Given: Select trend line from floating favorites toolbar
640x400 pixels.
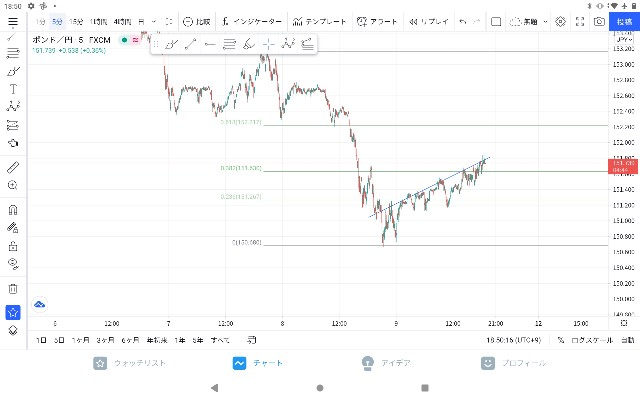Looking at the screenshot, I should (191, 44).
